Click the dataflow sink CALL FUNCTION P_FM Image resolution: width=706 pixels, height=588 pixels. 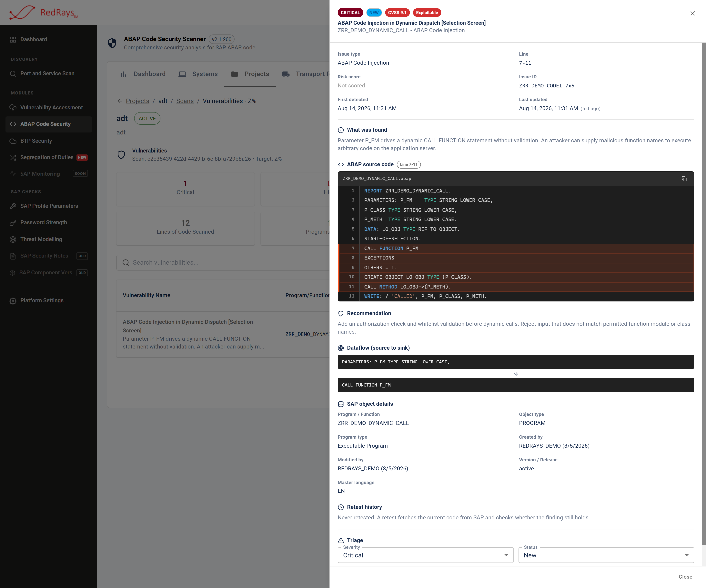click(516, 385)
